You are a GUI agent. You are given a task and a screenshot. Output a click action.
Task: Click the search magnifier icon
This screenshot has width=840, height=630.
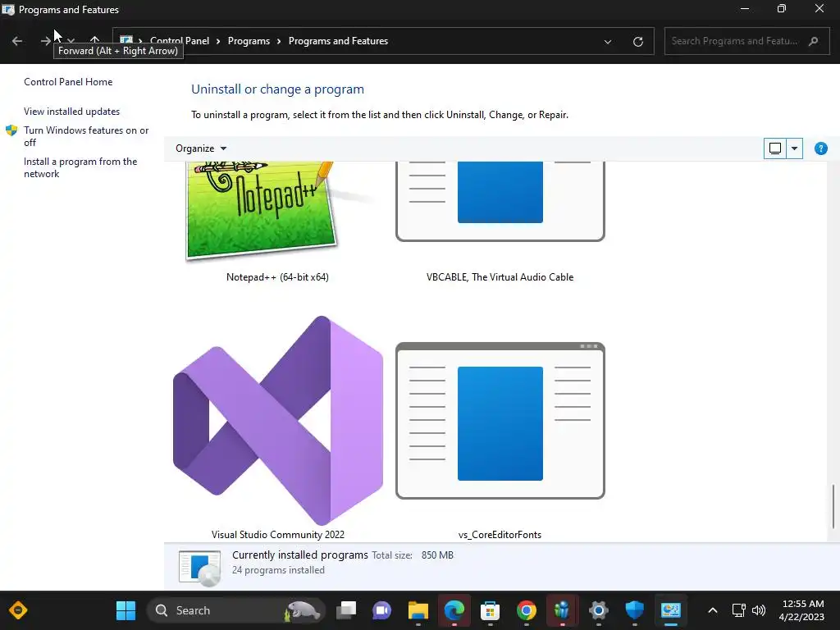tap(813, 41)
